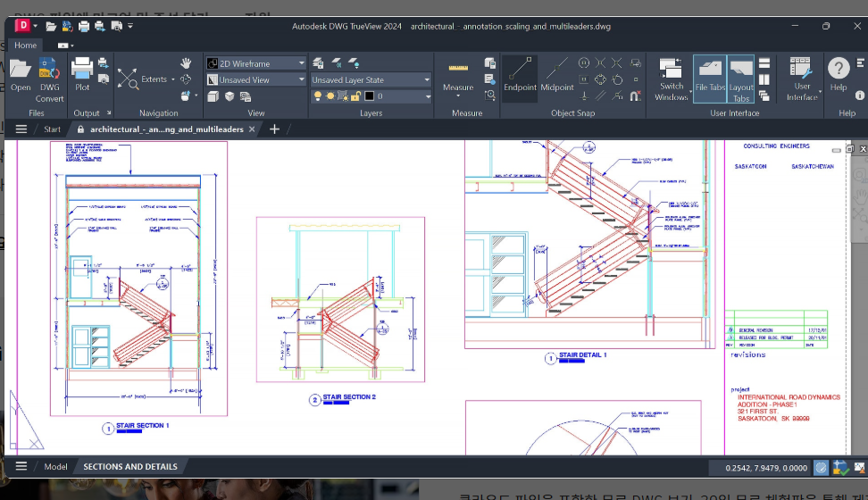This screenshot has height=500, width=868.
Task: Click the Measure ruler button
Action: click(x=458, y=77)
